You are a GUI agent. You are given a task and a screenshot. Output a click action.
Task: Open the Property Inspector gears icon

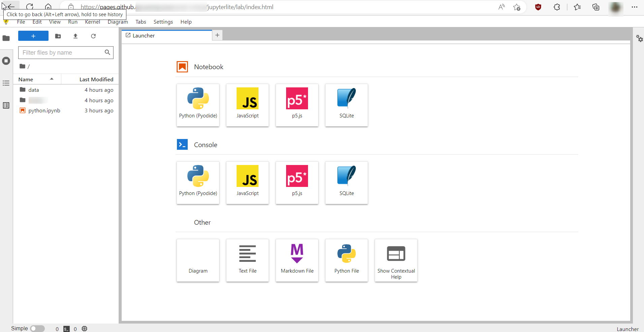pyautogui.click(x=639, y=38)
